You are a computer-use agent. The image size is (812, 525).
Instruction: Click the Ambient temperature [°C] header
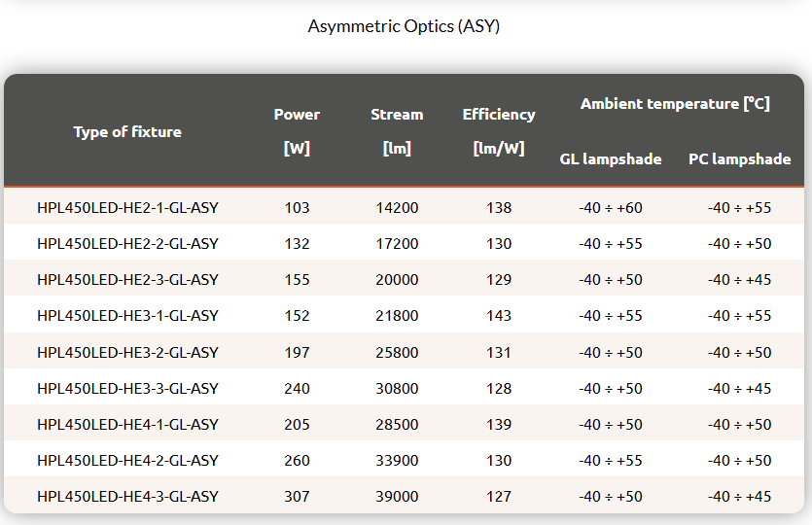coord(675,103)
